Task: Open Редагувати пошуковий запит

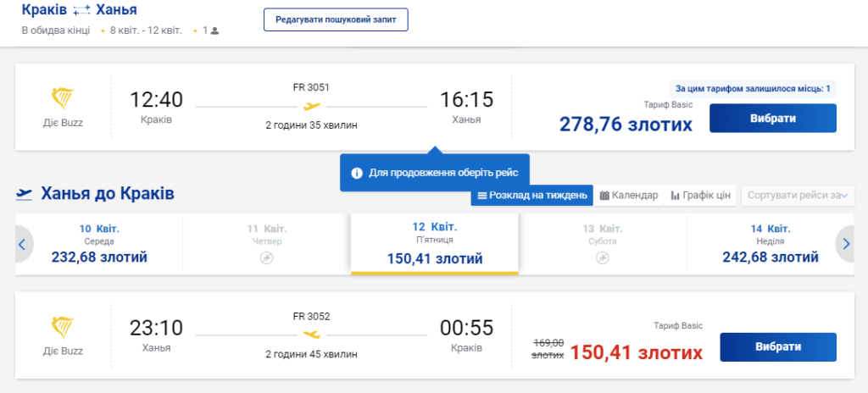Action: click(x=336, y=19)
